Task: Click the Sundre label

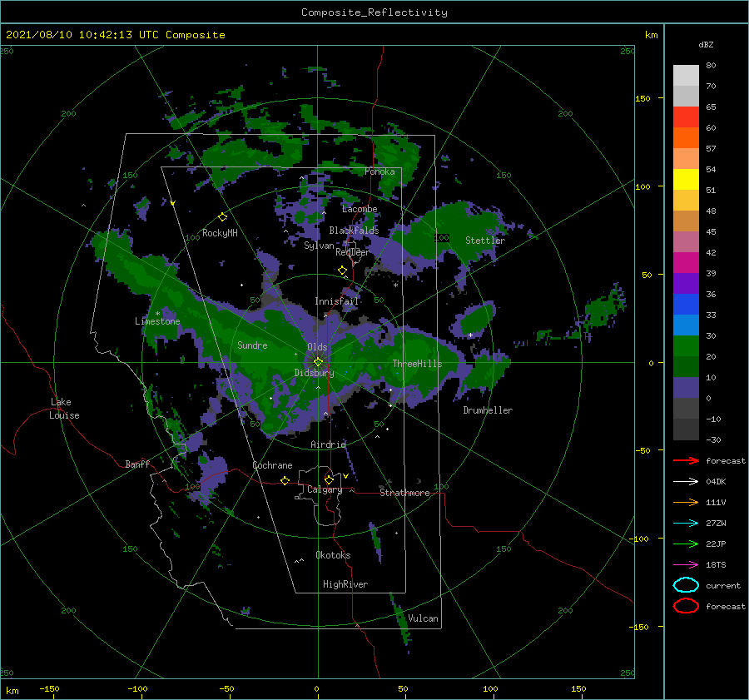Action: click(252, 345)
